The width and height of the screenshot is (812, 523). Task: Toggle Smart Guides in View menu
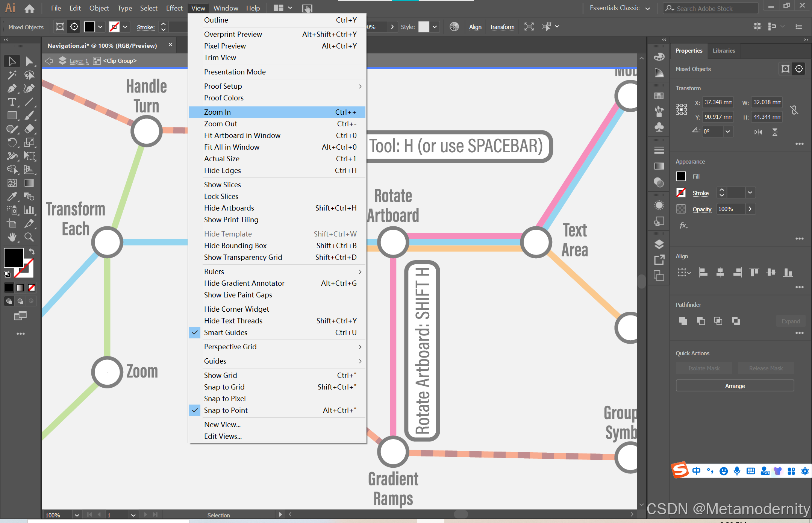click(x=226, y=332)
